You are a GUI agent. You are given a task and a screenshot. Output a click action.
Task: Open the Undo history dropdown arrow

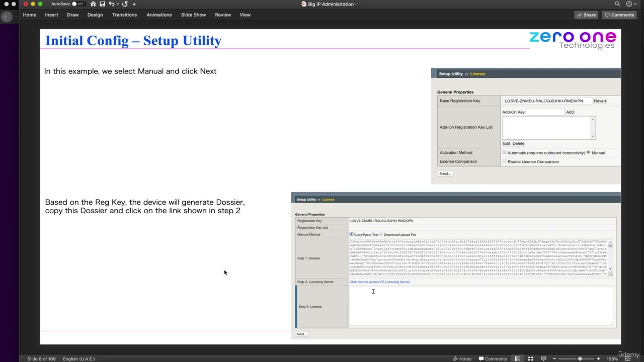[x=117, y=4]
